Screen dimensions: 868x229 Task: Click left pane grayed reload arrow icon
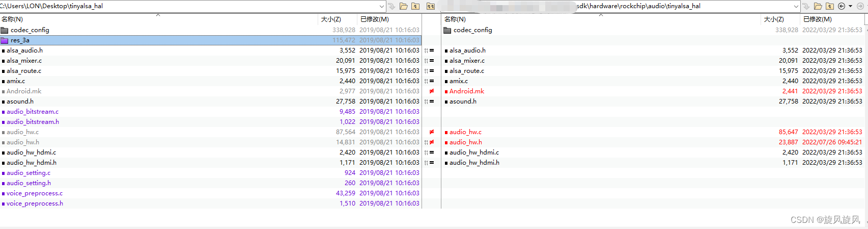pos(391,6)
